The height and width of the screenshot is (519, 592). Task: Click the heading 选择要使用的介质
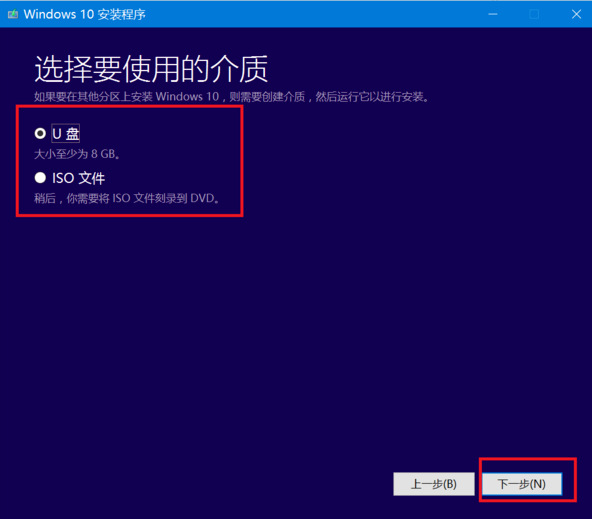click(x=151, y=69)
